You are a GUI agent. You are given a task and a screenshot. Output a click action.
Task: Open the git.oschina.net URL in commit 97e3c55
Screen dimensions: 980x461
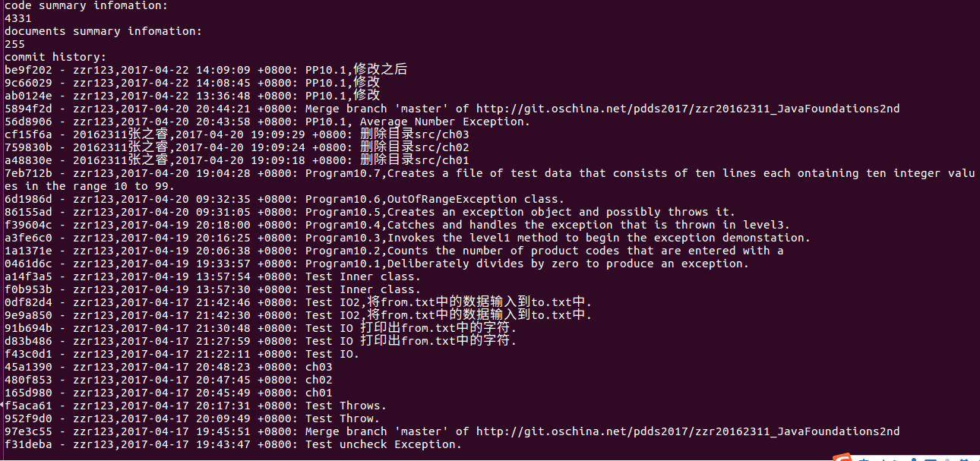[688, 431]
